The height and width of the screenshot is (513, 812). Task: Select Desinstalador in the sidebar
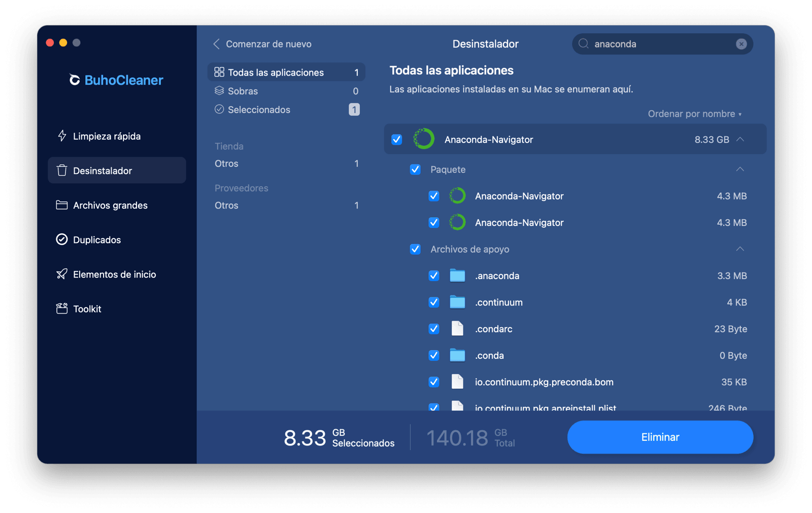tap(117, 170)
